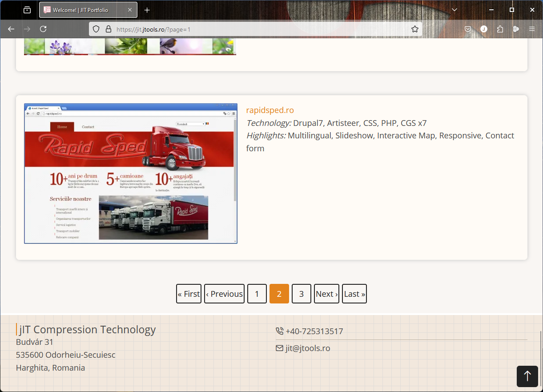The image size is (543, 392).
Task: Click the browser reload button
Action: click(x=43, y=29)
